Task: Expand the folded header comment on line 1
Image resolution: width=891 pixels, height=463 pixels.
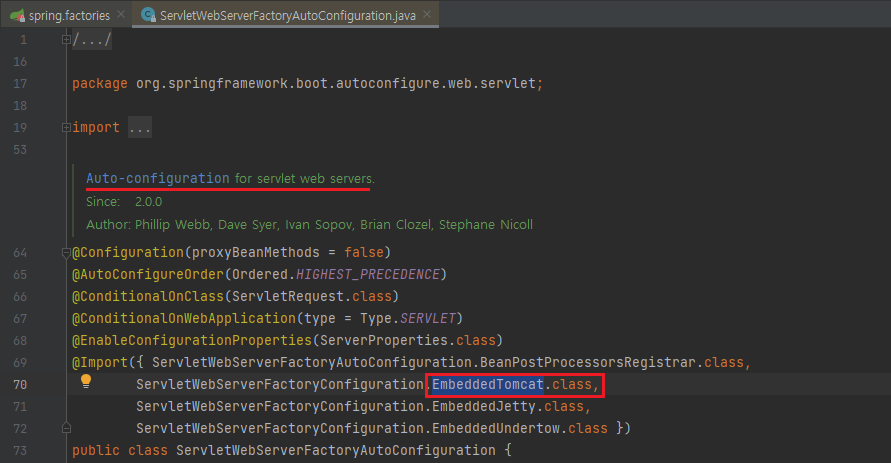Action: coord(66,39)
